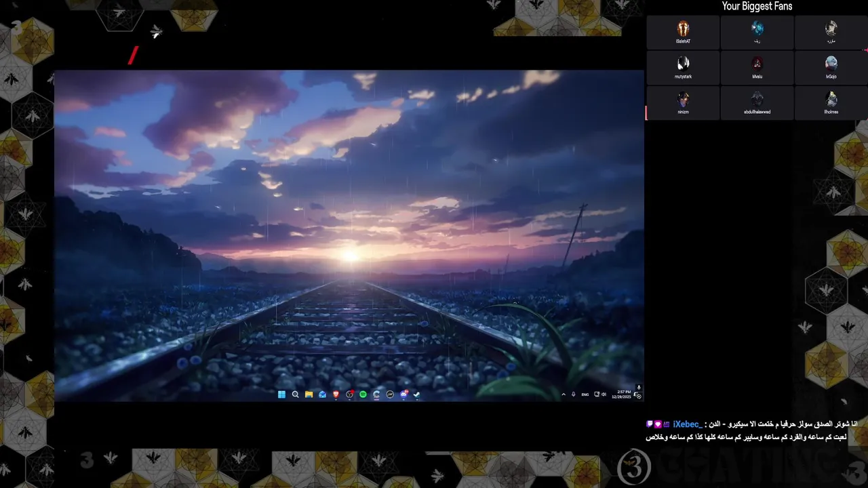Select fan ninizm's avatar

pyautogui.click(x=683, y=99)
